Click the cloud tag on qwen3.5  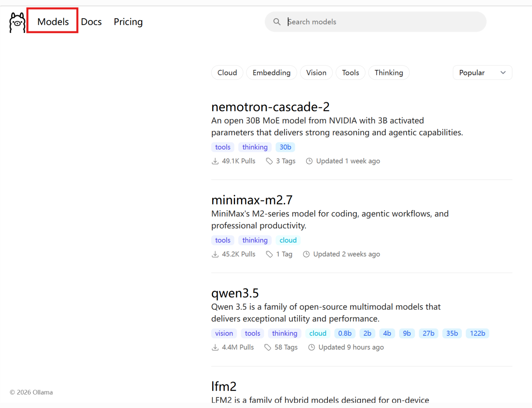click(x=318, y=333)
